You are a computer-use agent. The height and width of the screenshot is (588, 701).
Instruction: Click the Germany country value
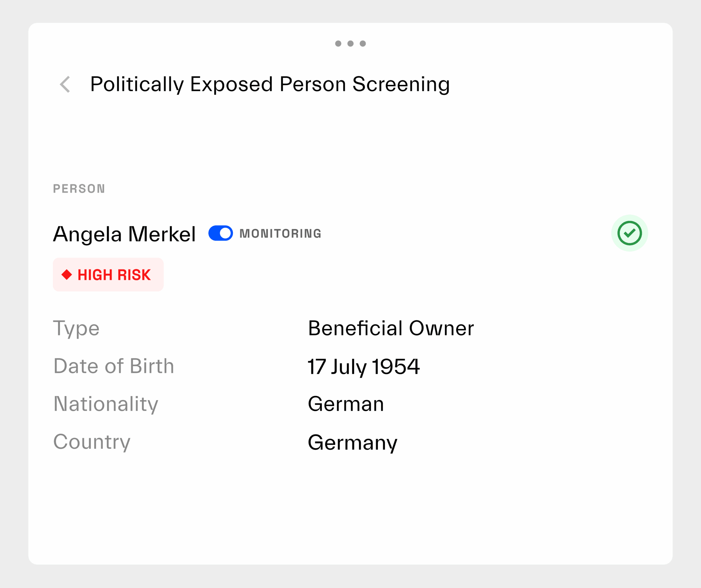point(352,442)
